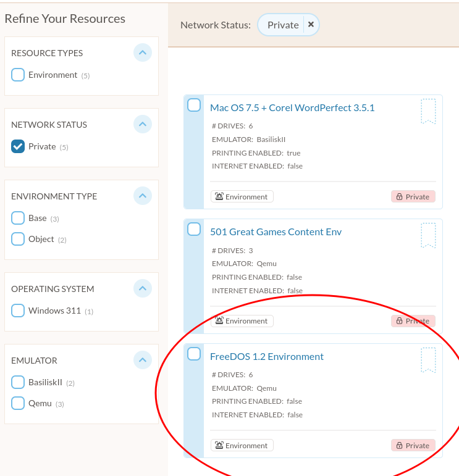Screen dimensions: 459x476
Task: Collapse the Emulator filter section
Action: pos(143,360)
